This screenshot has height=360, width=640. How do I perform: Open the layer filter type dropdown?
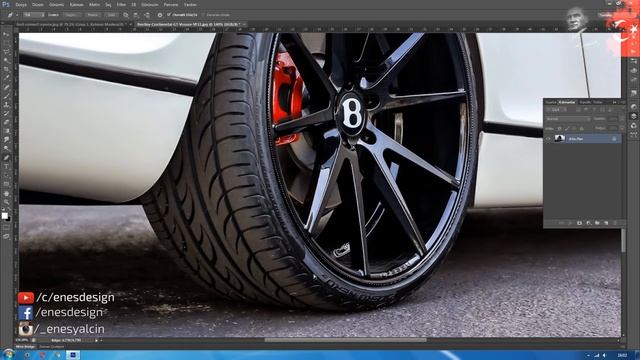556,109
